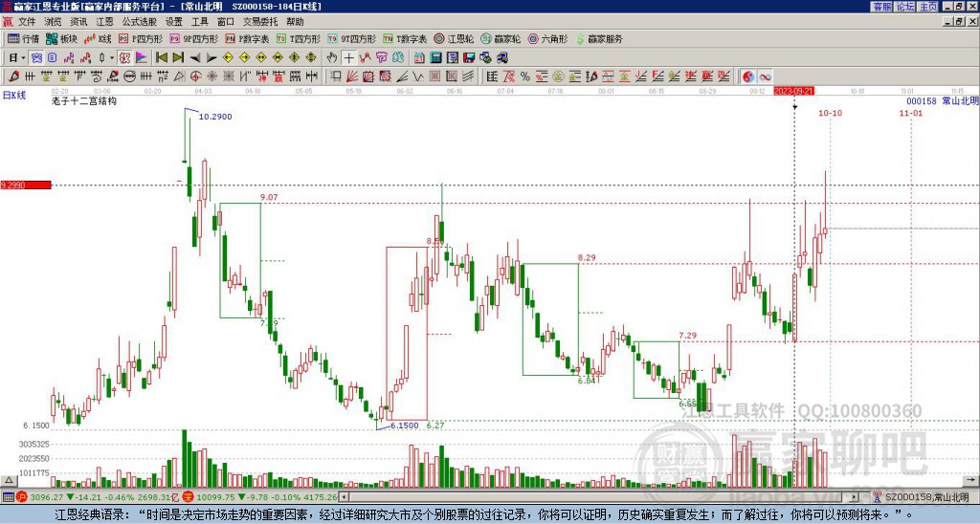This screenshot has height=524, width=980.
Task: Open the calculator tool icon
Action: tap(435, 58)
